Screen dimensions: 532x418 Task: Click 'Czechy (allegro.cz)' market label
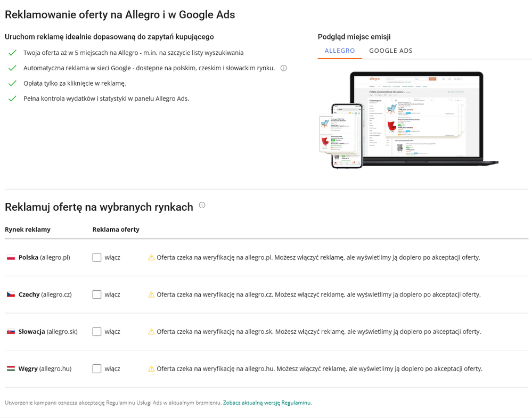tap(45, 294)
